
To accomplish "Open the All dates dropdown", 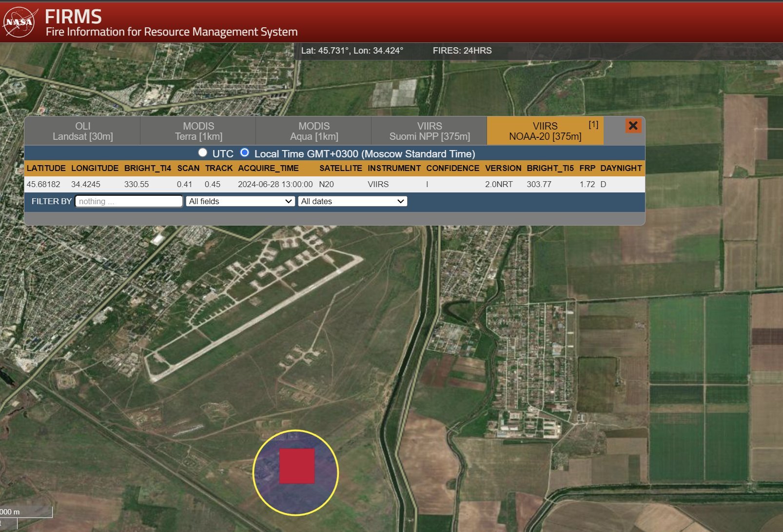I will point(352,201).
